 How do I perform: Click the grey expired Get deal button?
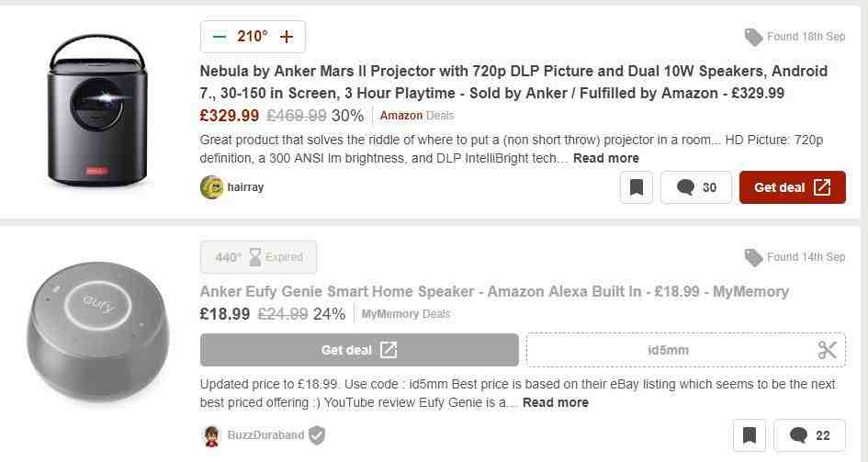pos(359,350)
